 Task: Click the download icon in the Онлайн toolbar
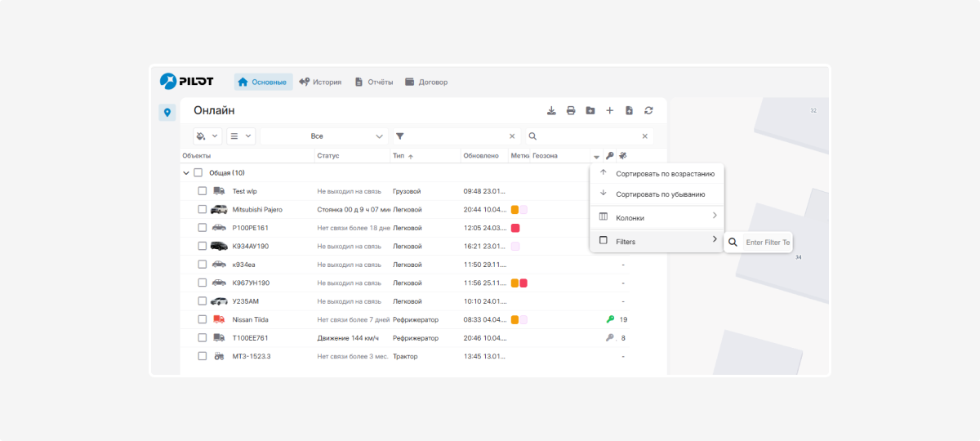point(551,111)
